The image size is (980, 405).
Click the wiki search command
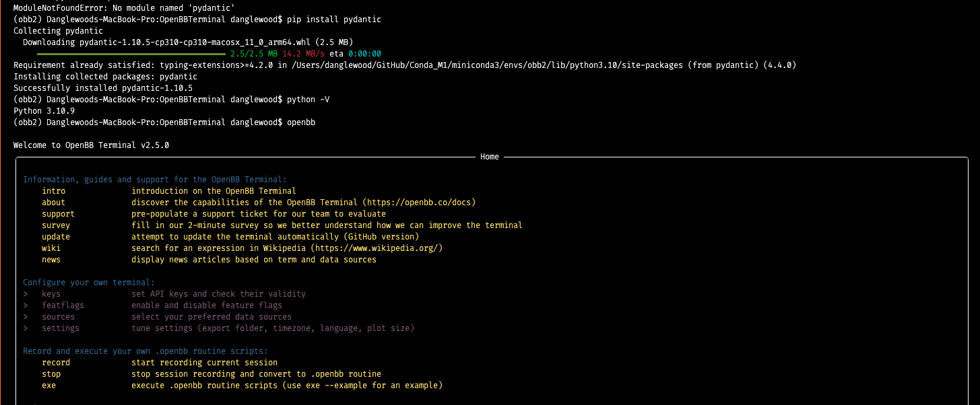51,248
